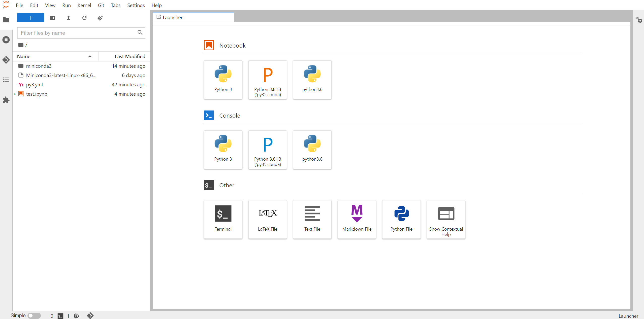Click the Git status bar icon

pos(90,315)
